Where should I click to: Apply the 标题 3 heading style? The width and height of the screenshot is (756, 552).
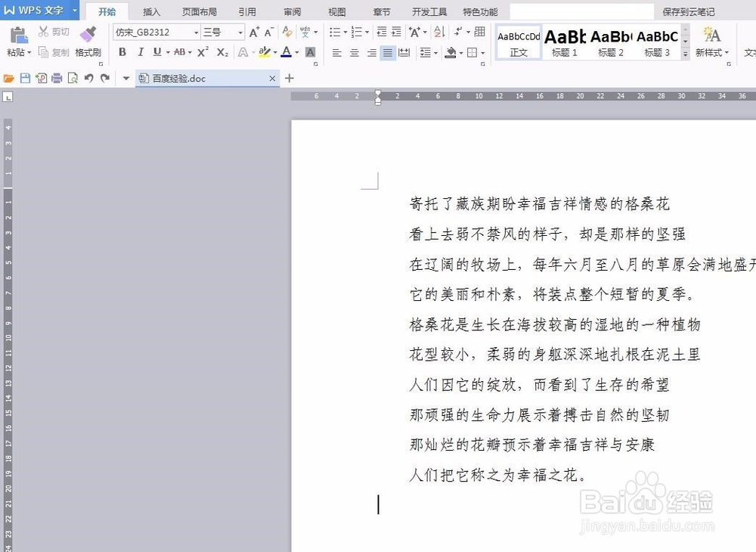click(x=657, y=42)
